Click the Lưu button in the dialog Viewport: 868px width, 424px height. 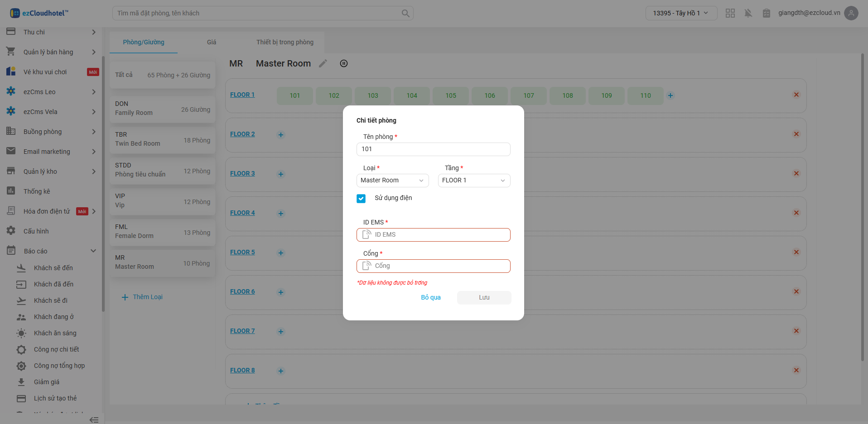[484, 297]
